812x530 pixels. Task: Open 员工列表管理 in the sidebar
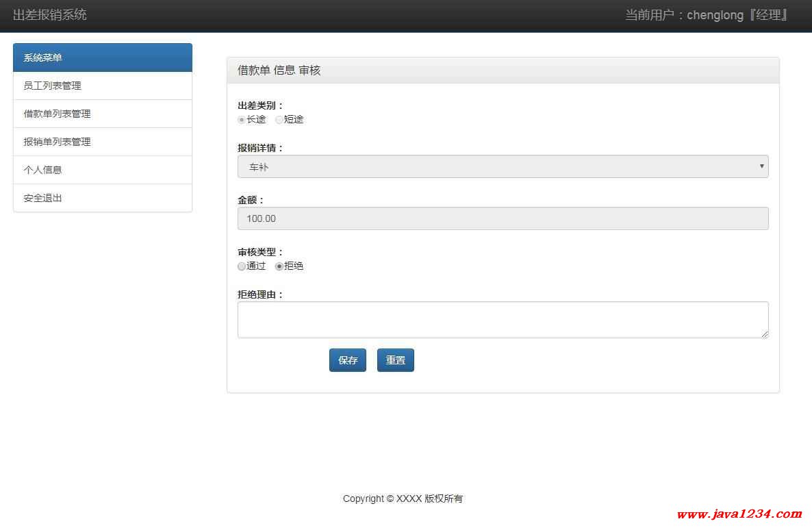(53, 86)
